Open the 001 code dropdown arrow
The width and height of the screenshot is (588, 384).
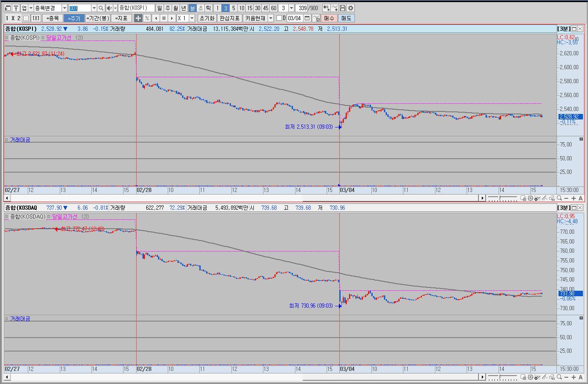coord(94,8)
